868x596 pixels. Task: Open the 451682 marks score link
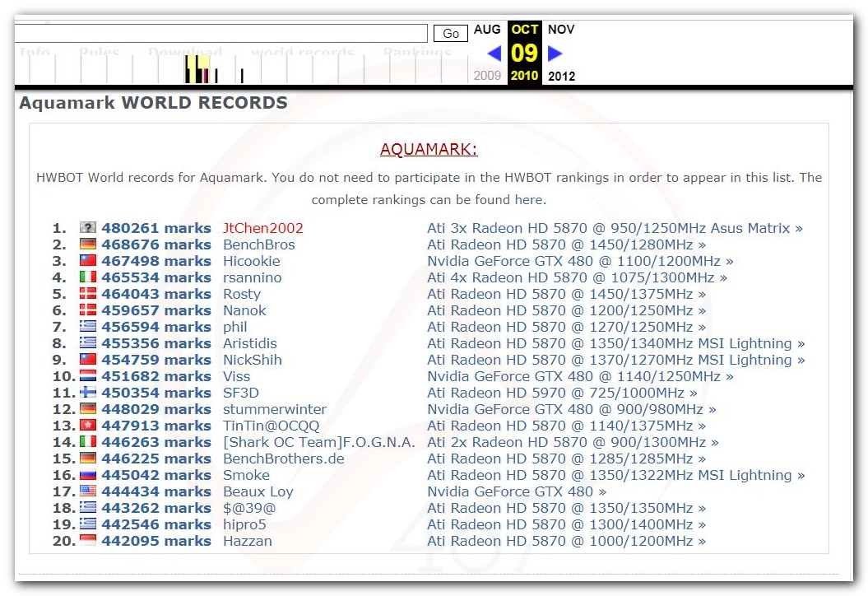click(x=156, y=377)
